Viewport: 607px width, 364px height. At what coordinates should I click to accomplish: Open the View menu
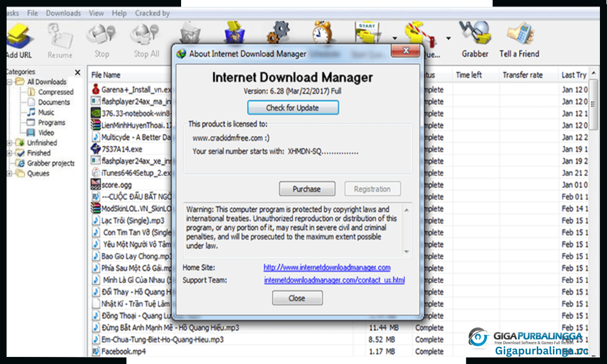96,13
